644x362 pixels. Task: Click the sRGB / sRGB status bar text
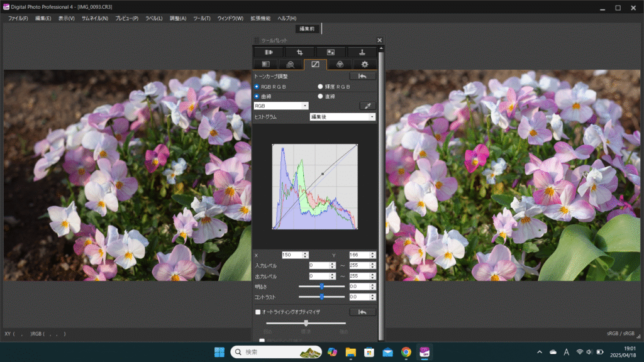(621, 334)
